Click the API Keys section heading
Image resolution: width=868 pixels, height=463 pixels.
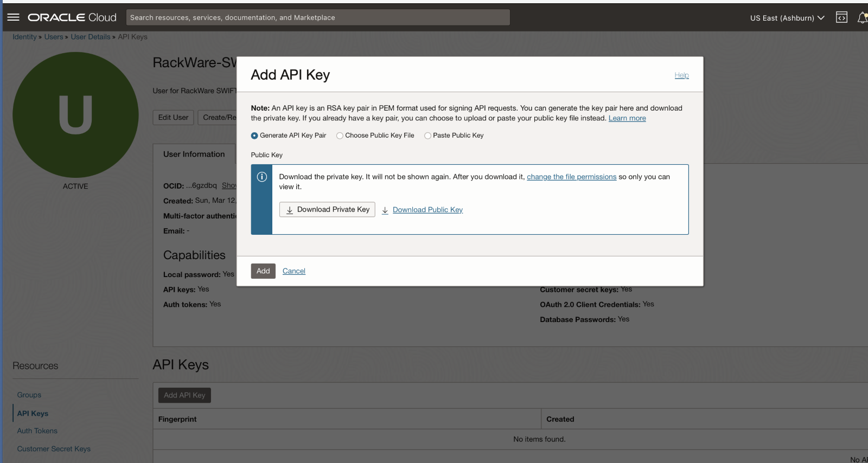pos(181,365)
